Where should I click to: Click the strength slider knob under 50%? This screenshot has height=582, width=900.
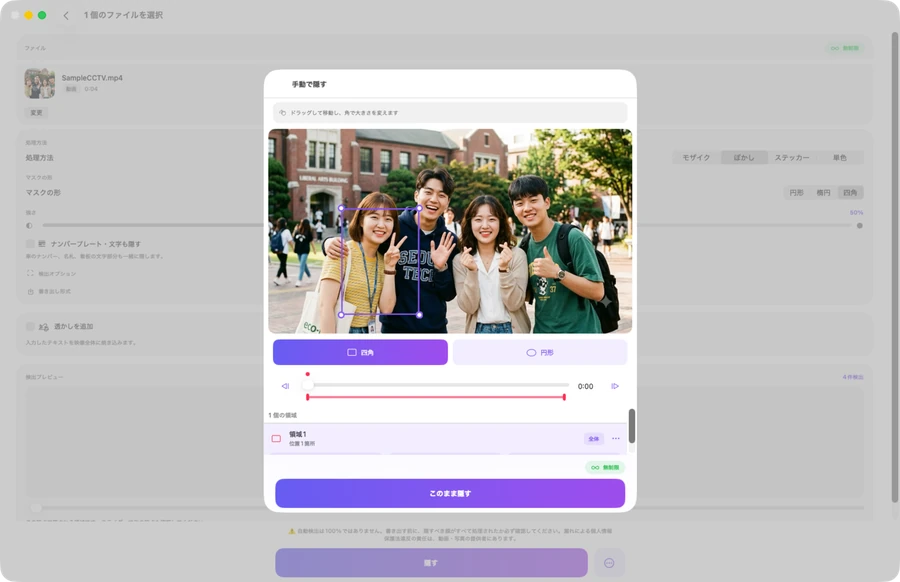pyautogui.click(x=859, y=226)
